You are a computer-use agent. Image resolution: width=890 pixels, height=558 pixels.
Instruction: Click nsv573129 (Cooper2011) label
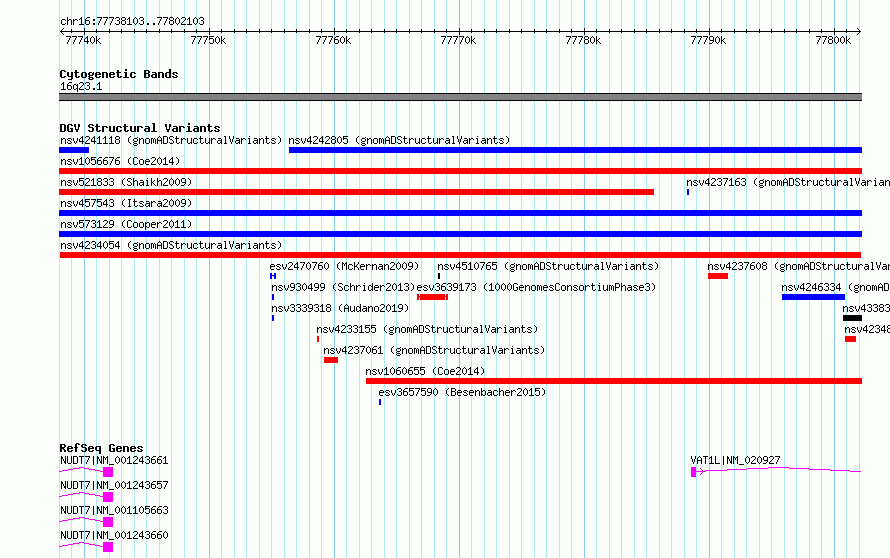pyautogui.click(x=126, y=224)
